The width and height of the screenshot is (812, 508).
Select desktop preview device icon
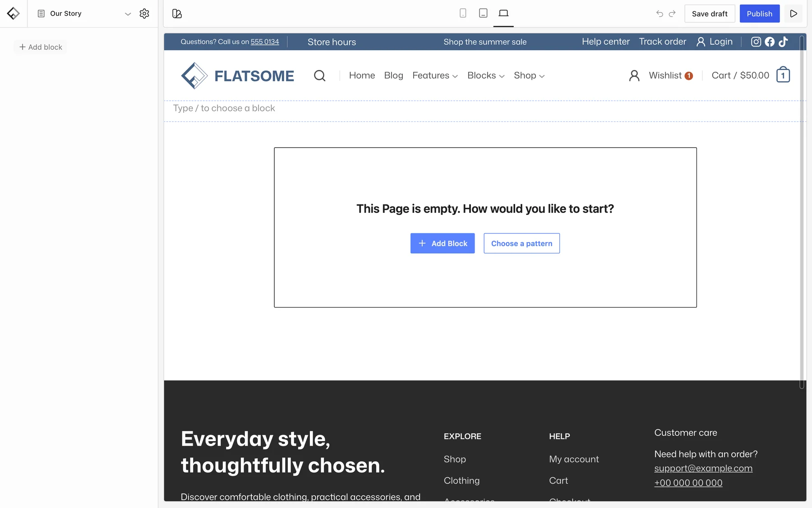pos(503,13)
